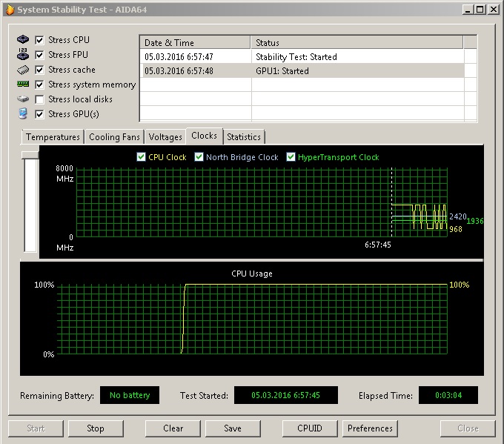This screenshot has width=504, height=444.
Task: Click the memory module icon beside Stress system memory
Action: click(23, 85)
